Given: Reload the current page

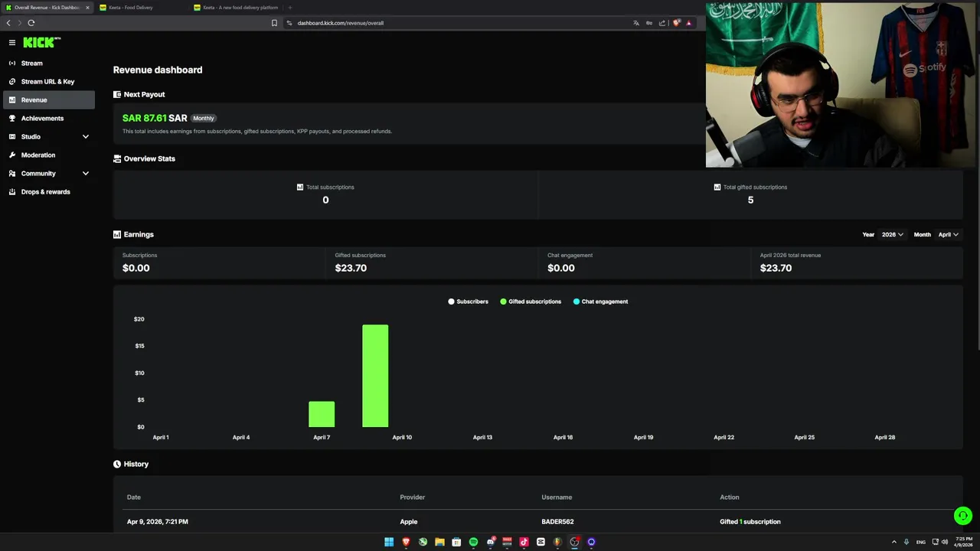Looking at the screenshot, I should [31, 23].
